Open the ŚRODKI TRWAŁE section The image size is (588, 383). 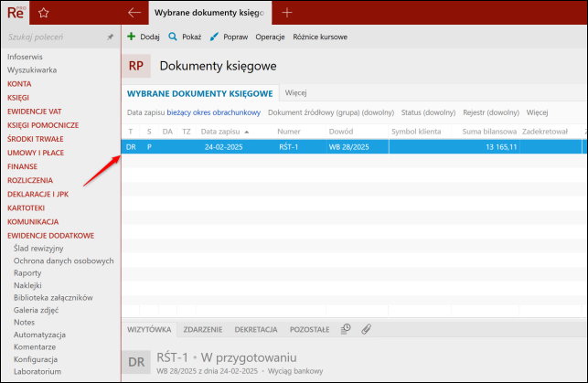click(36, 139)
